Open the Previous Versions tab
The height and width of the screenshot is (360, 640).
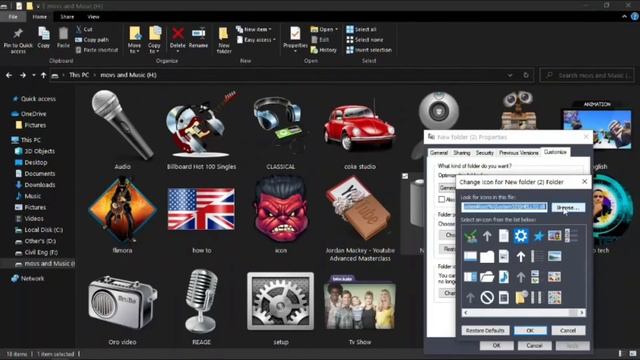point(518,153)
